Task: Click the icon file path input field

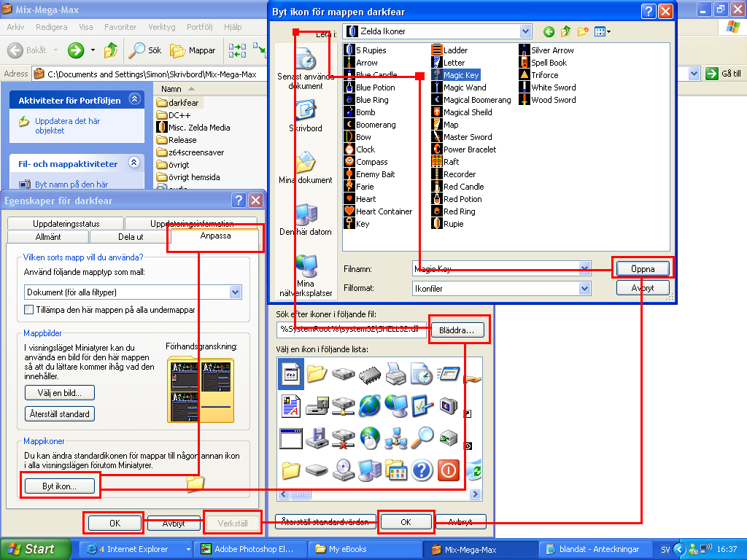Action: pyautogui.click(x=351, y=330)
